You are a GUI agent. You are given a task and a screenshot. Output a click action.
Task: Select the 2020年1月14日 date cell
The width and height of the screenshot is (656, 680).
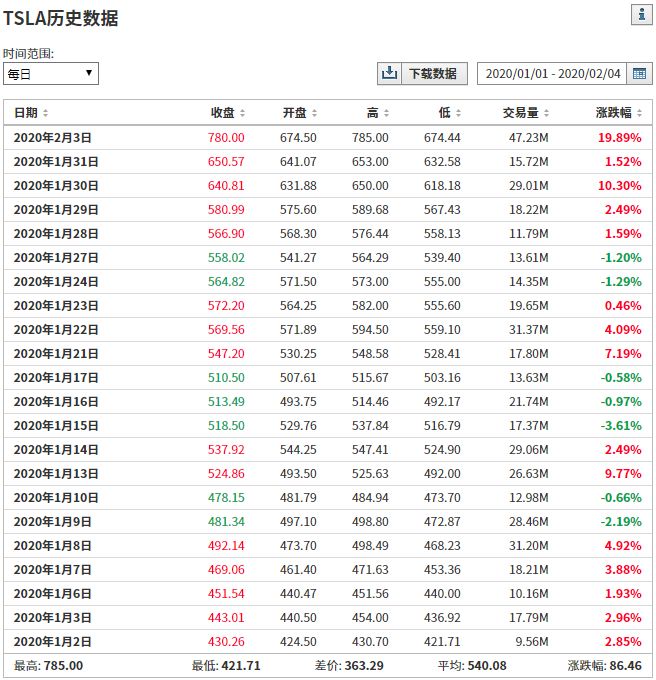pyautogui.click(x=56, y=450)
